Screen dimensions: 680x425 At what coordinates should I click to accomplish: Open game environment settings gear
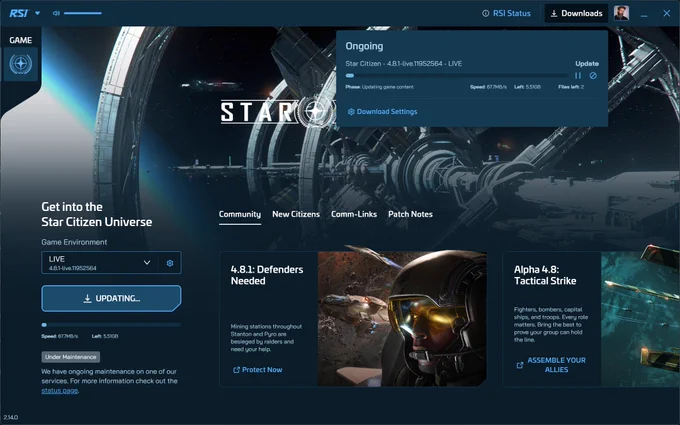tap(170, 263)
